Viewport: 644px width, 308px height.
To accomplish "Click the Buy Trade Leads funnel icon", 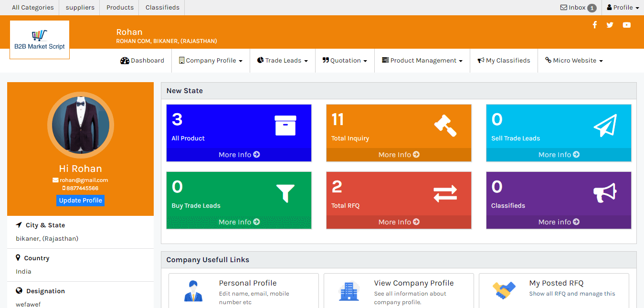I will pos(285,193).
